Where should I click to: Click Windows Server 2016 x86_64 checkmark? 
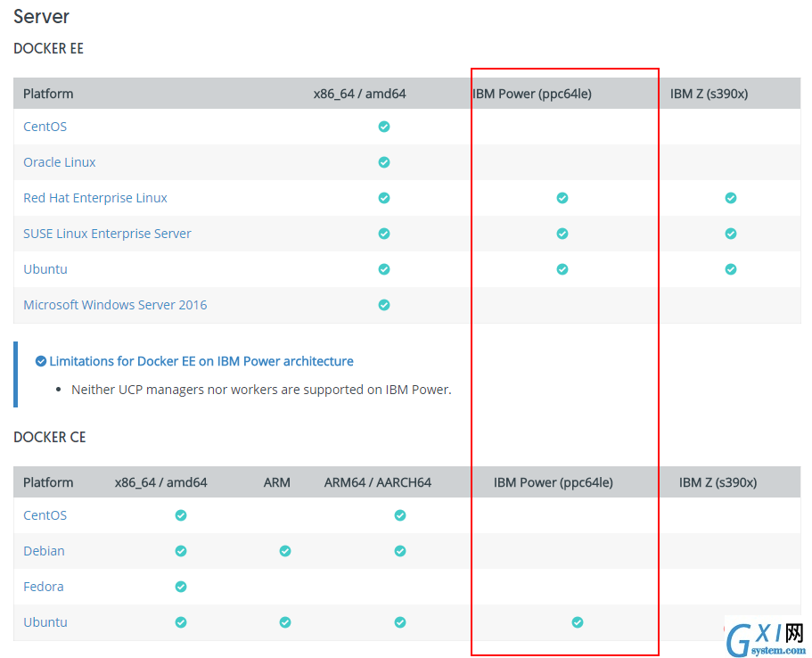click(x=384, y=305)
